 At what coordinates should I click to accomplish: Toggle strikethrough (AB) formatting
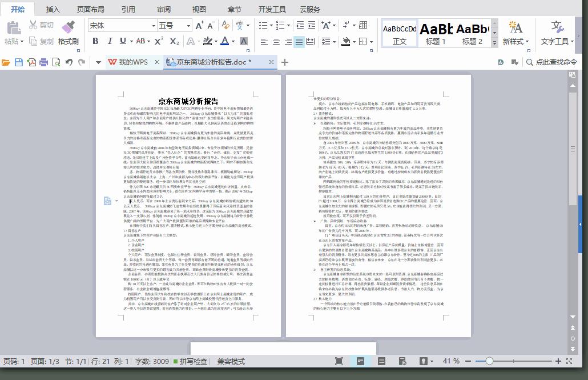tap(140, 41)
